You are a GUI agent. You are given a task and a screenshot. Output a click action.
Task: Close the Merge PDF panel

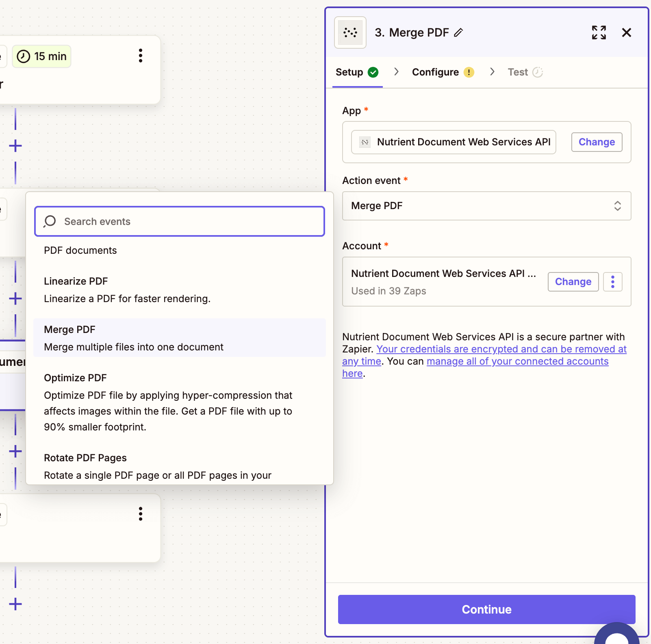point(627,32)
